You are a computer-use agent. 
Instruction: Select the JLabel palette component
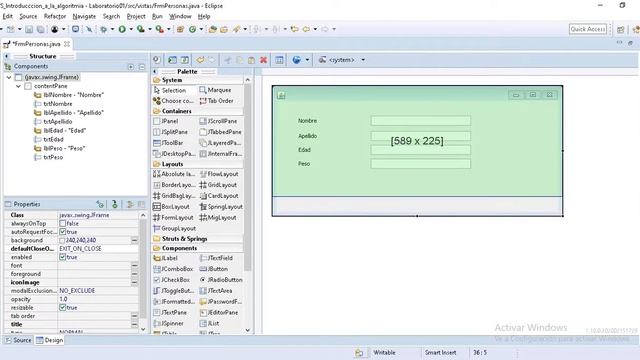(x=165, y=258)
